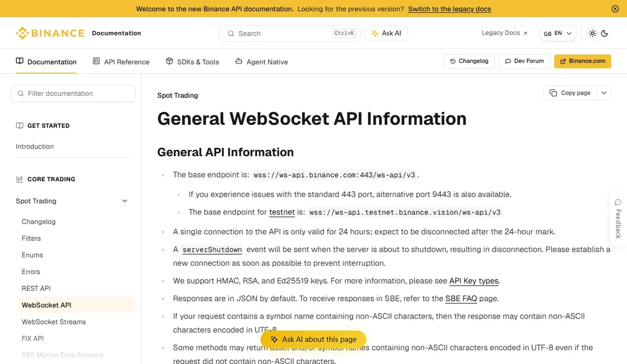The height and width of the screenshot is (364, 627).
Task: Open the Ask AI button
Action: point(386,33)
